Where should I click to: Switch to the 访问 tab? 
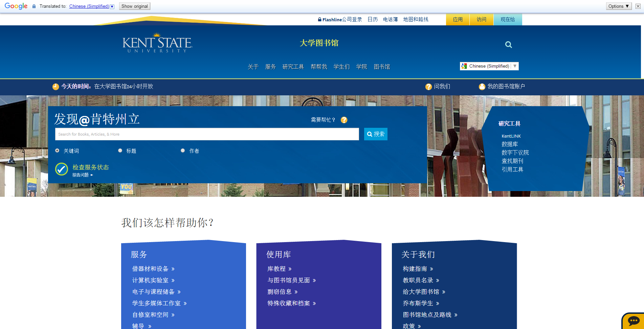[x=481, y=20]
